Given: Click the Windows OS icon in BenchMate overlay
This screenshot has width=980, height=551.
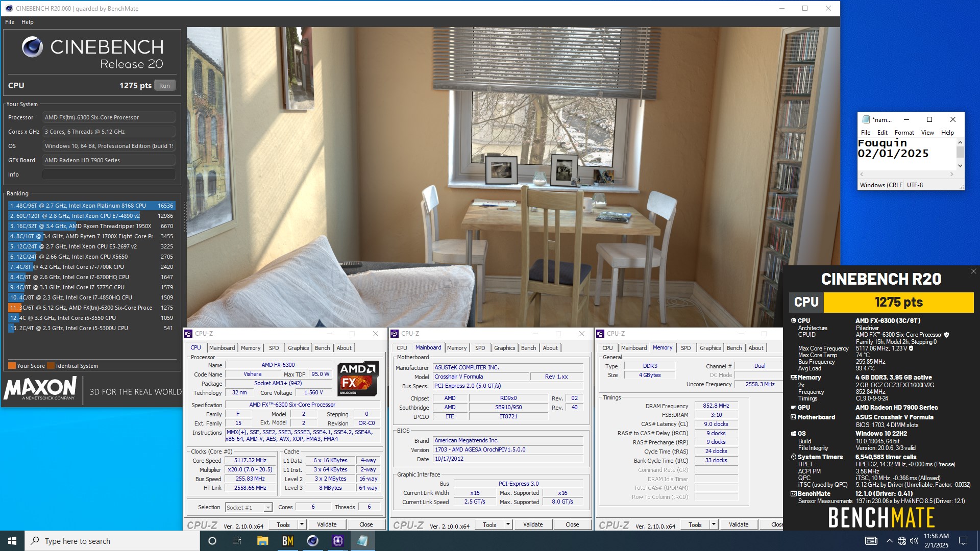Looking at the screenshot, I should [794, 434].
